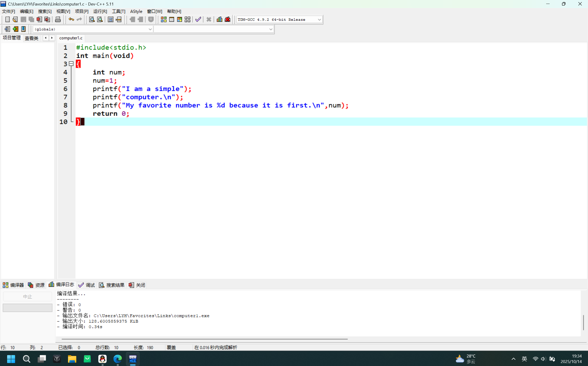This screenshot has width=588, height=366.
Task: Collapse the code fold at line 3
Action: (71, 64)
